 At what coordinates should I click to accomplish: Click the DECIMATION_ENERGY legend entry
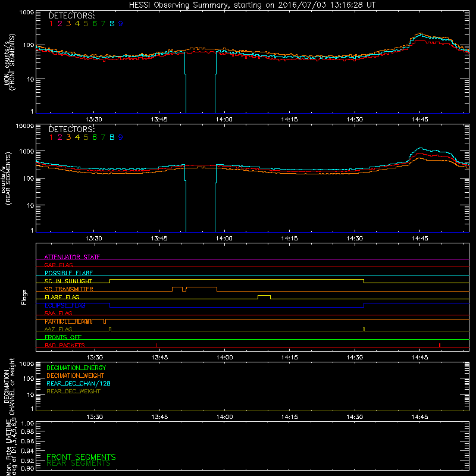pyautogui.click(x=76, y=368)
